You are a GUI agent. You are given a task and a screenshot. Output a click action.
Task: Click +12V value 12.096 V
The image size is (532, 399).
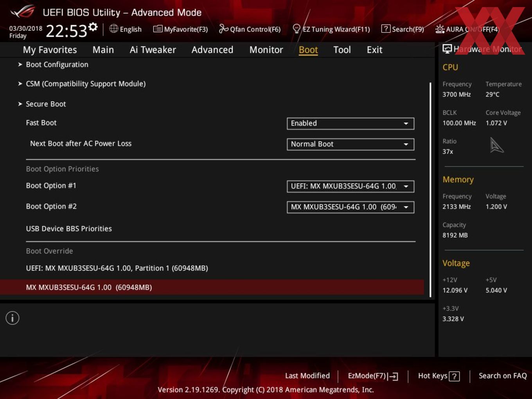tap(455, 290)
